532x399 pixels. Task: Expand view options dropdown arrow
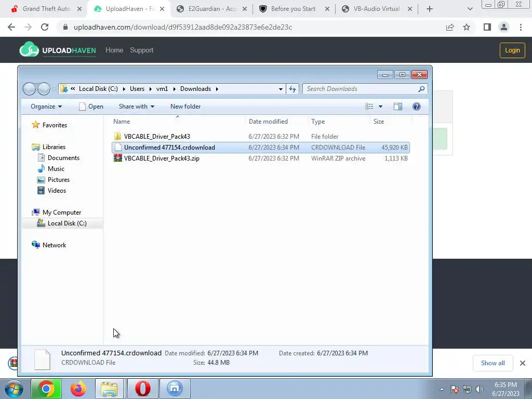(x=380, y=107)
